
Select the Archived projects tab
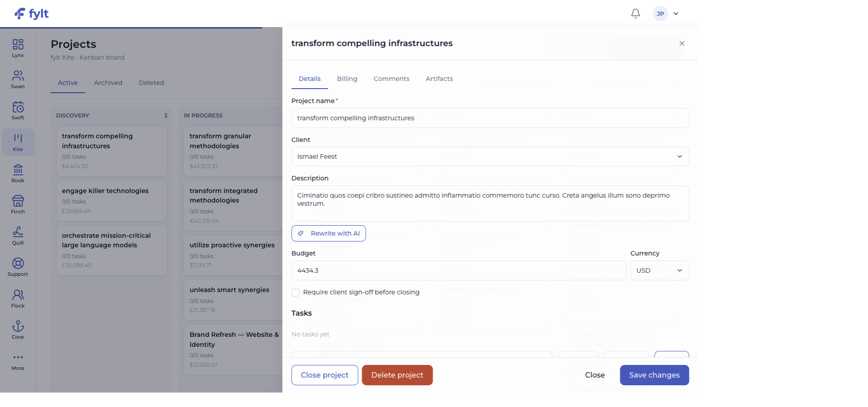(x=108, y=83)
